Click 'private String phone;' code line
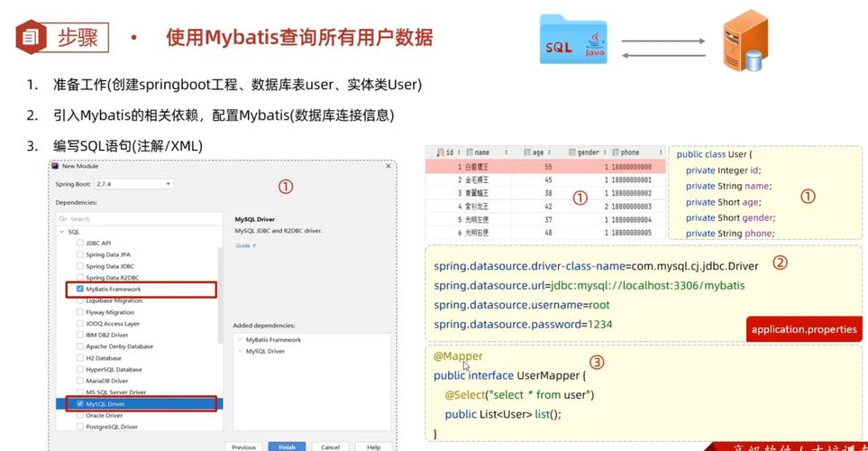 tap(729, 234)
